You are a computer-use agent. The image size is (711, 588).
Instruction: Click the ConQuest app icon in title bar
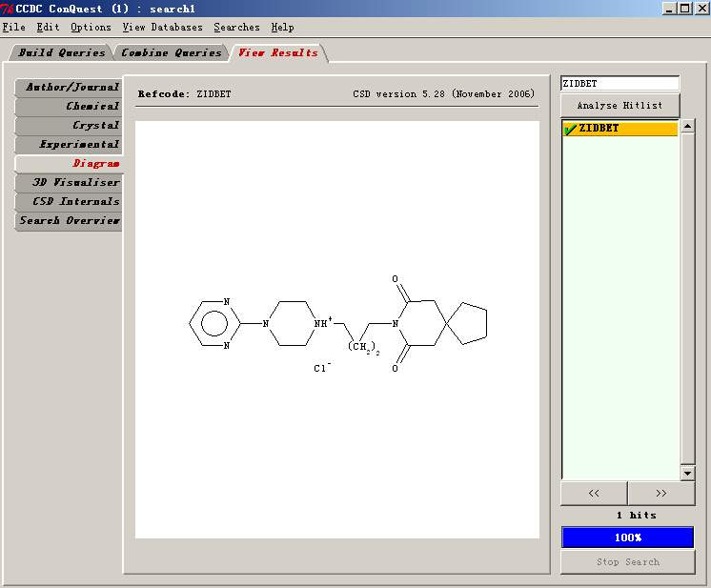click(x=8, y=9)
